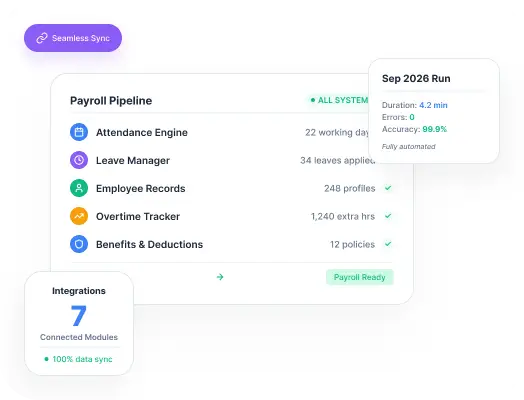
Task: Click the Integrations card title
Action: pos(79,291)
